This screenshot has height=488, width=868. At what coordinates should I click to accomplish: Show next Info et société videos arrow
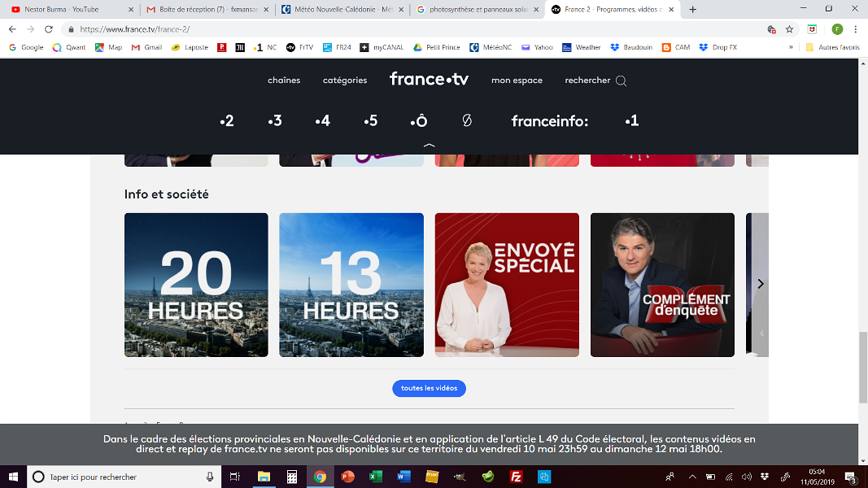761,284
